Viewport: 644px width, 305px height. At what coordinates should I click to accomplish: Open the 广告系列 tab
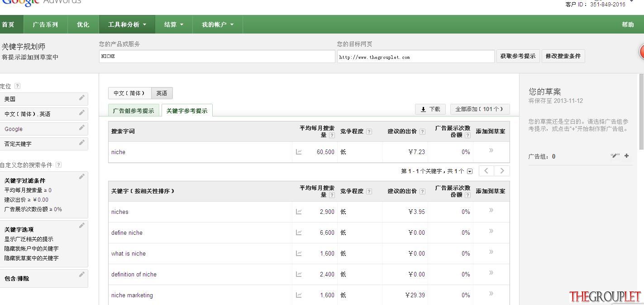[45, 24]
